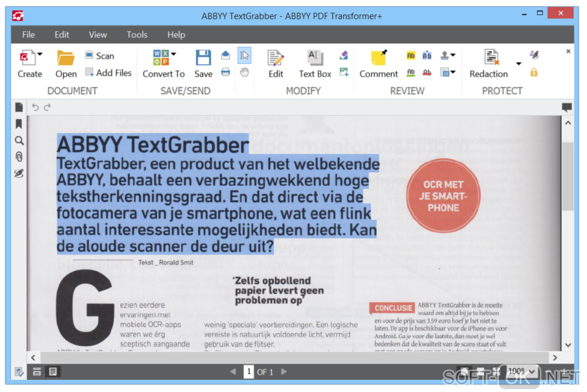
Task: Click Add Files
Action: coord(108,73)
